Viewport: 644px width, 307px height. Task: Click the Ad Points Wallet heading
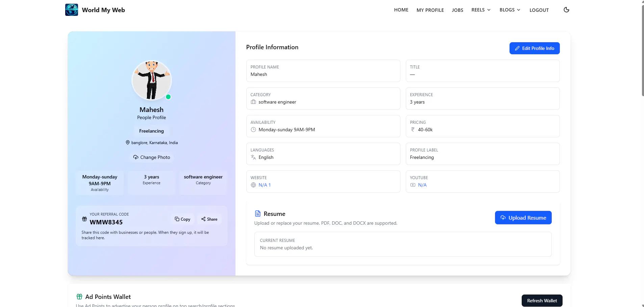tap(108, 297)
